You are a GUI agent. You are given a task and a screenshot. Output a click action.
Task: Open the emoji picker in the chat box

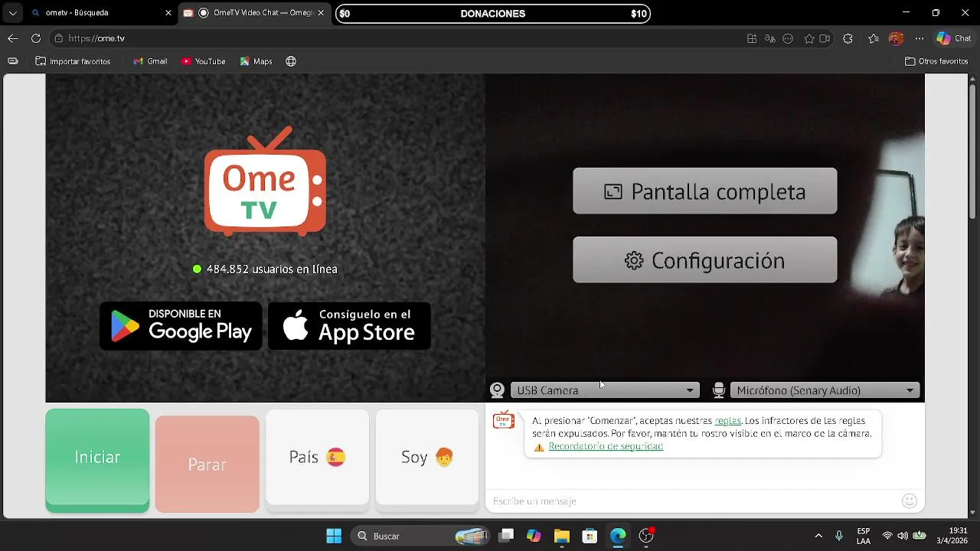(910, 501)
